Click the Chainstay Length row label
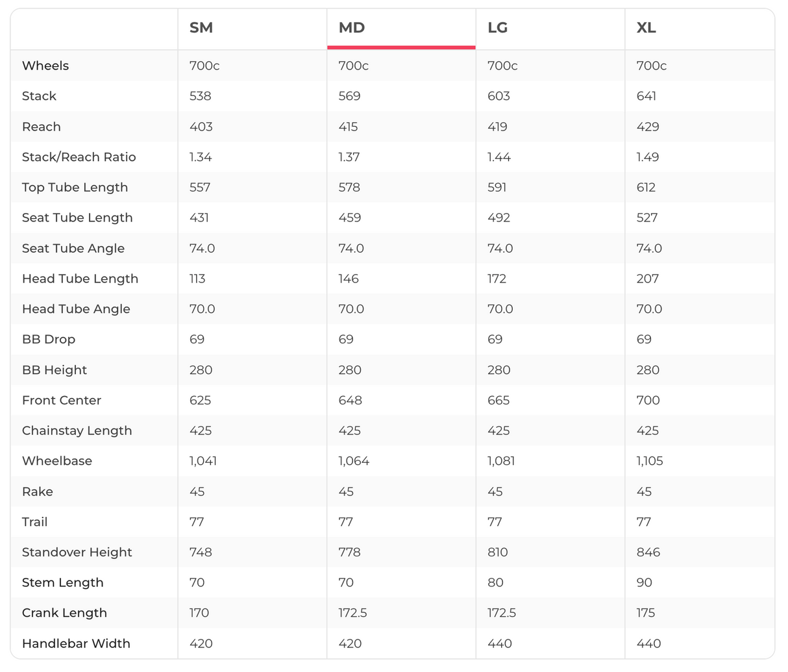 tap(77, 431)
